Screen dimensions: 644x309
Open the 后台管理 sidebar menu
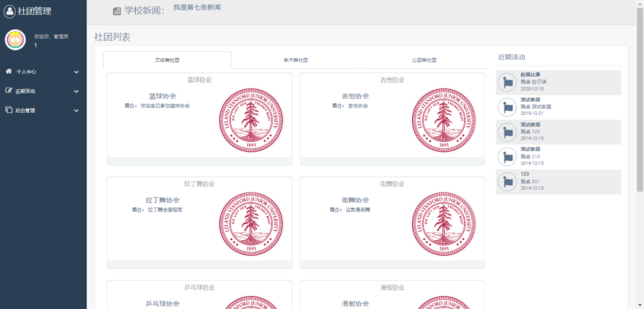coord(43,110)
